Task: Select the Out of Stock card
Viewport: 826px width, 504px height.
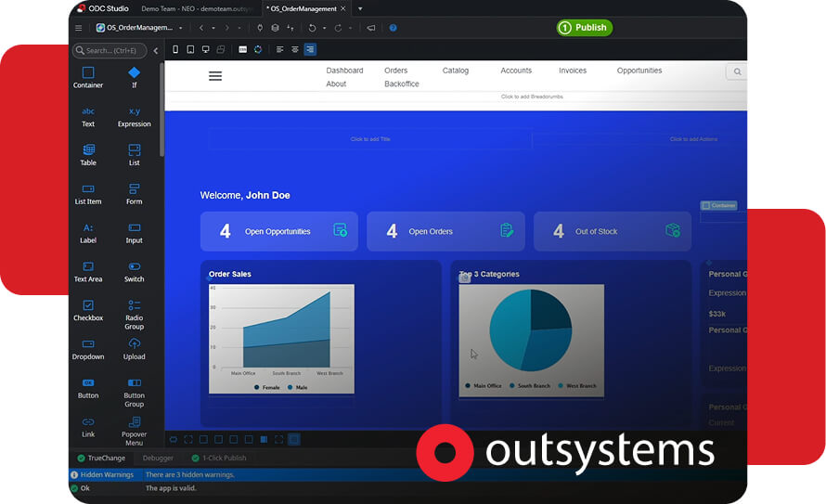Action: pyautogui.click(x=613, y=231)
